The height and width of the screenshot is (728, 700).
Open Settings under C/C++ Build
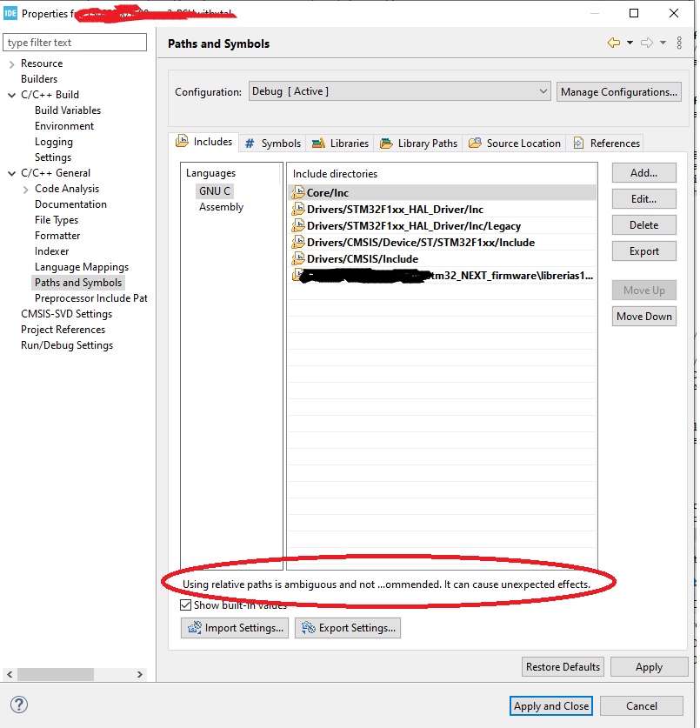pos(53,157)
